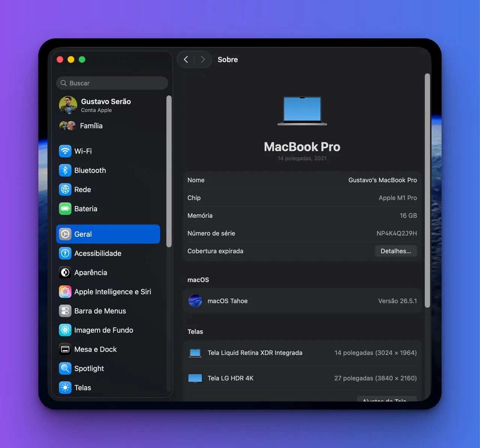Screen dimensions: 480x448
Task: Click the yellow minimize window button
Action: (71, 59)
